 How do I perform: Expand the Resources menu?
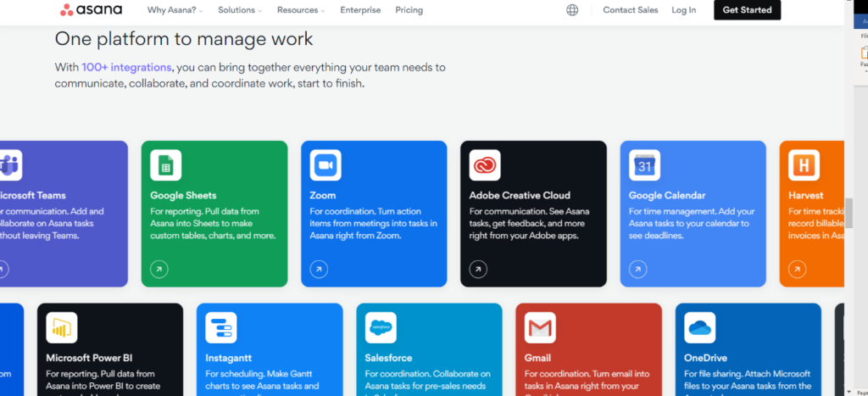(x=301, y=10)
